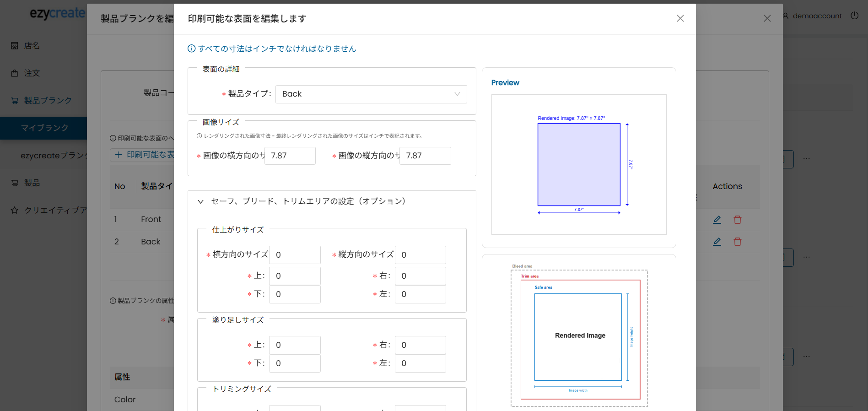Open the 製品タイプ dropdown showing Back
The height and width of the screenshot is (411, 868).
371,94
